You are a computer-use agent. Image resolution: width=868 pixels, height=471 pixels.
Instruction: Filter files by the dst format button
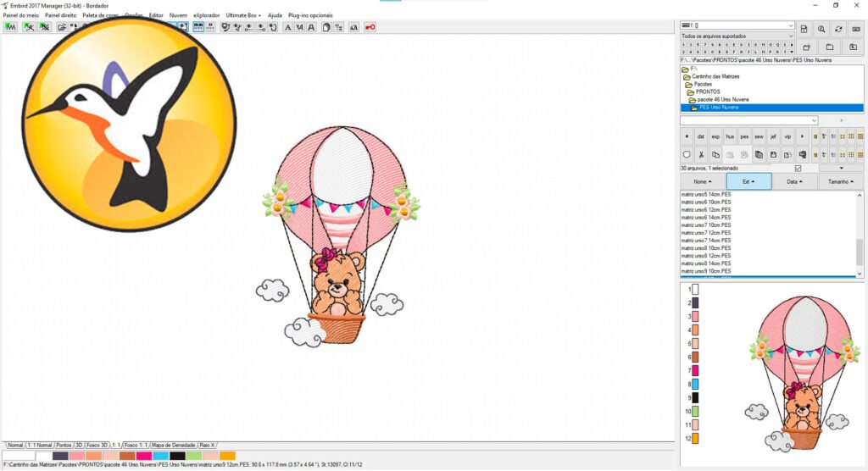(x=701, y=136)
